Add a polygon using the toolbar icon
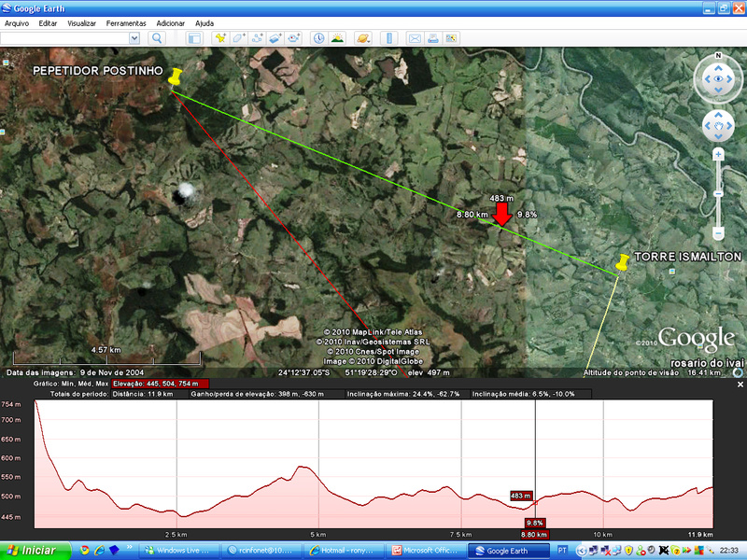 tap(239, 38)
